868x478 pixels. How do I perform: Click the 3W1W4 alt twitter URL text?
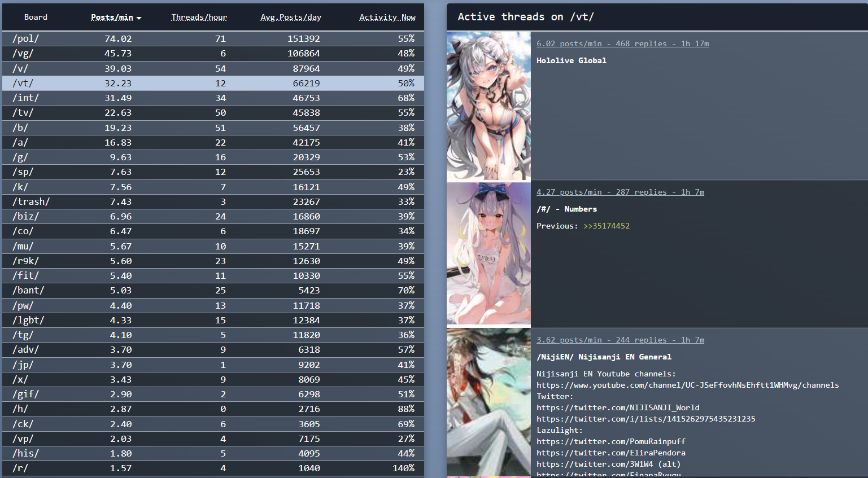tap(609, 464)
